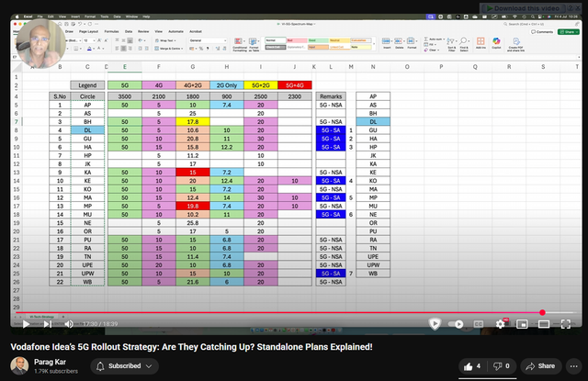The height and width of the screenshot is (381, 588).
Task: Open the player settings gear
Action: tap(500, 324)
